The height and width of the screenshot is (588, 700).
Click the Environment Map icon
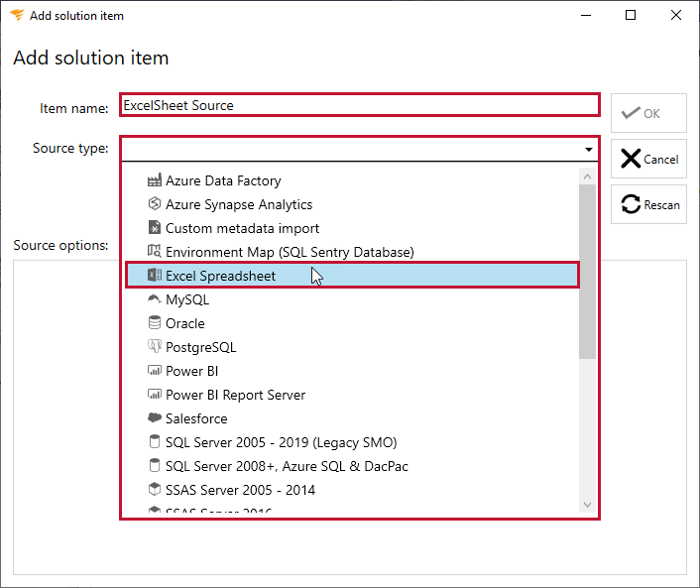pyautogui.click(x=154, y=251)
